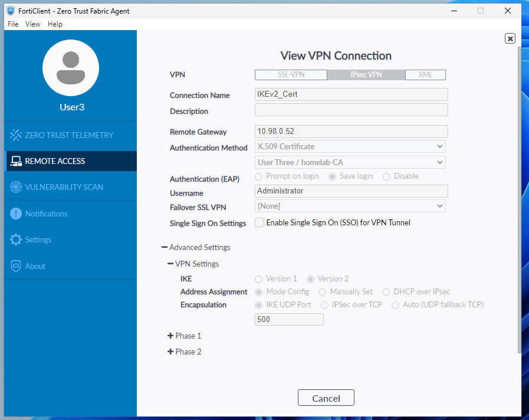Image resolution: width=529 pixels, height=420 pixels.
Task: Click the Connection Name field IKEv2_Cert
Action: coord(351,94)
